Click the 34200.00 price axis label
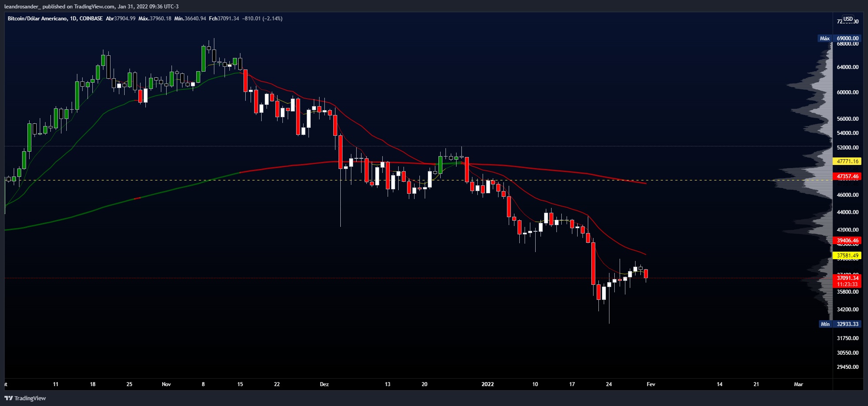 [848, 310]
